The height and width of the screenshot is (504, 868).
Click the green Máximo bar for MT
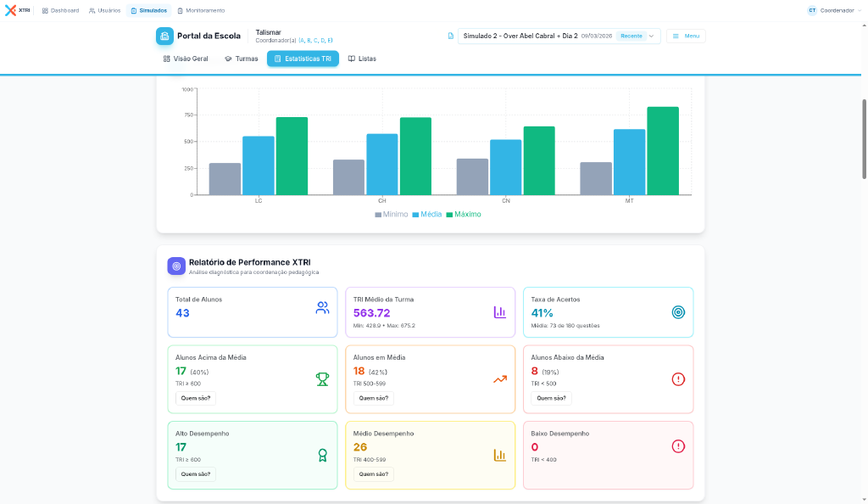tap(663, 151)
